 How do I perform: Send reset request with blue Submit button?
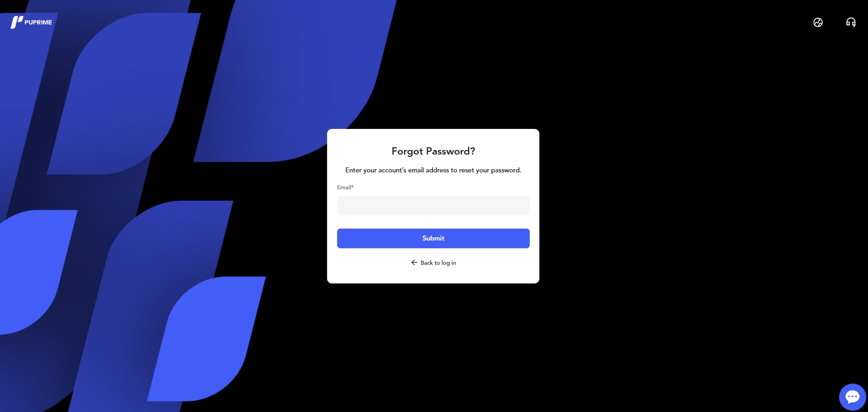tap(433, 238)
